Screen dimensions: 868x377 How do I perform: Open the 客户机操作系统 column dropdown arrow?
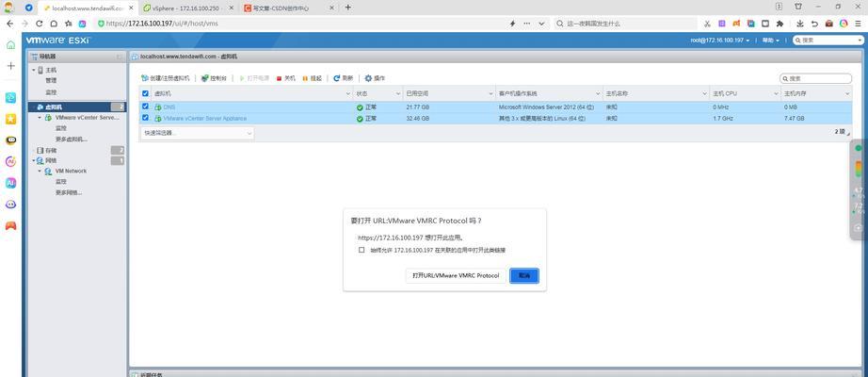tap(598, 93)
